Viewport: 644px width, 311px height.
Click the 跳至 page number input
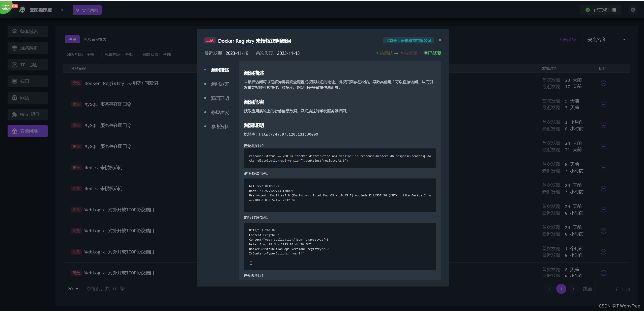(603, 289)
